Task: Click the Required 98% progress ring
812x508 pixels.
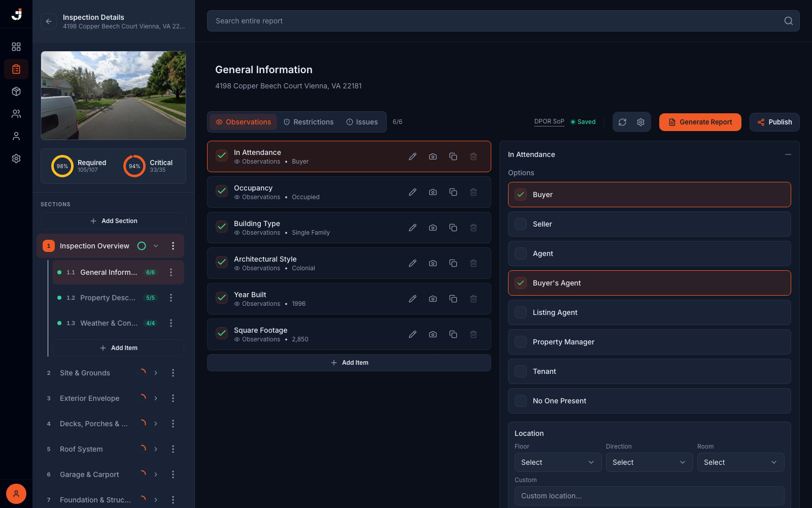Action: tap(62, 166)
